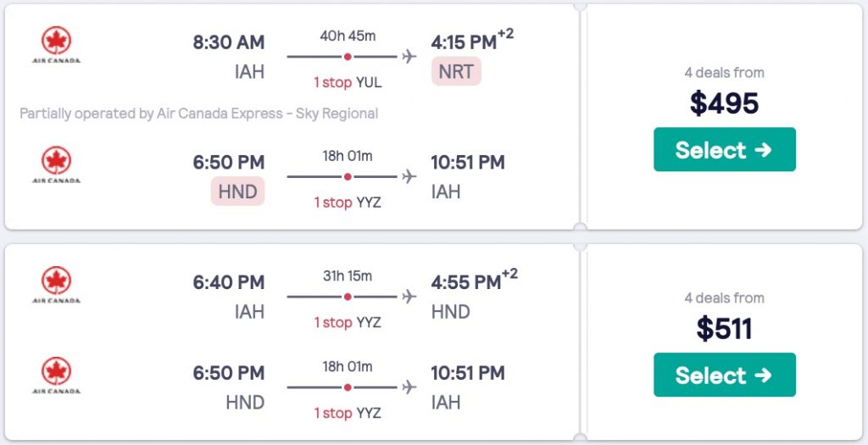Click the airplane icon on the 40h 45m route
The height and width of the screenshot is (445, 868).
pyautogui.click(x=409, y=57)
